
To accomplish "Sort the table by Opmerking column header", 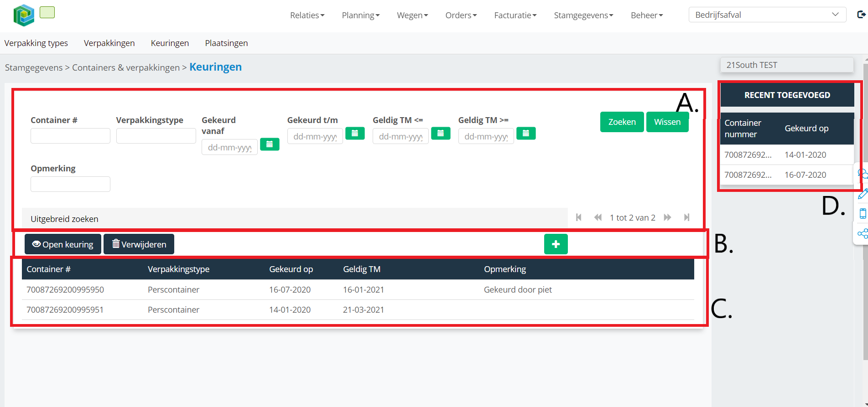I will [505, 269].
